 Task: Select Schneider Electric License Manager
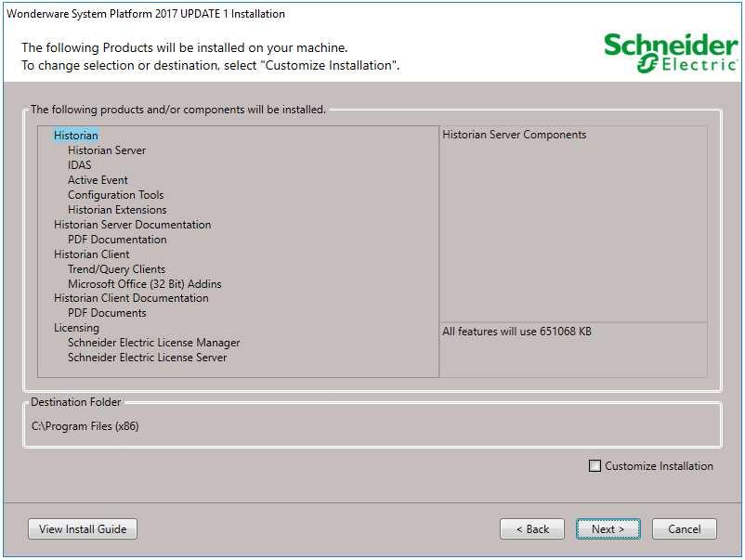point(154,343)
